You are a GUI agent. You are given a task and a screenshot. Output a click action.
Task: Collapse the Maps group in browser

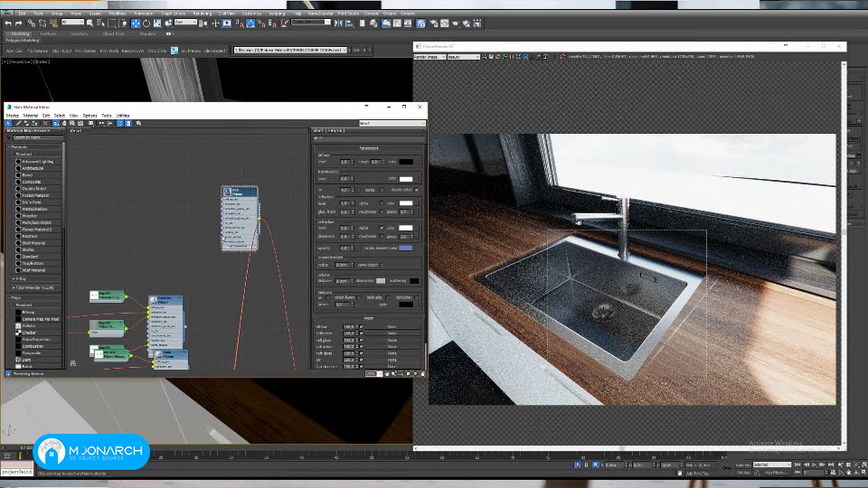[9, 297]
